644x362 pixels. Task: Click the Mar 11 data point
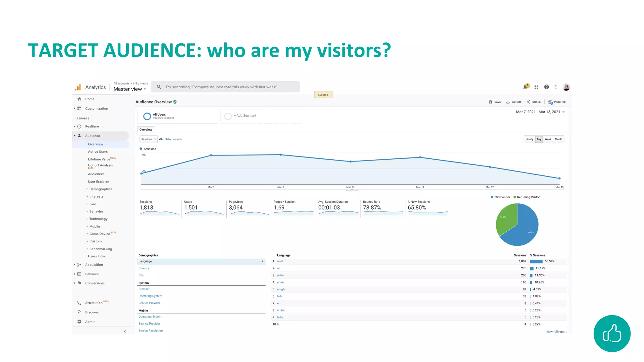(420, 157)
